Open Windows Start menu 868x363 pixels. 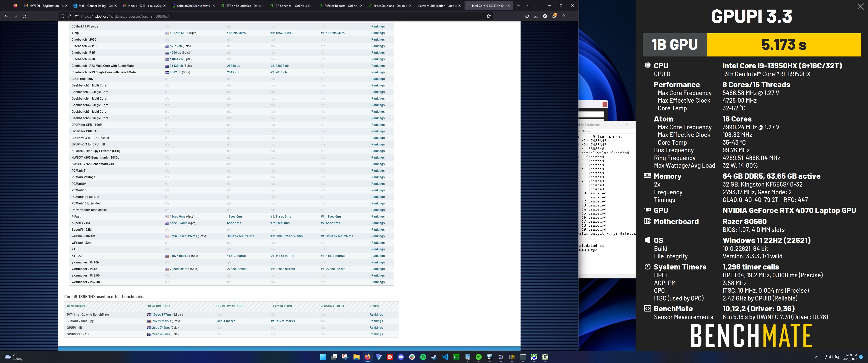pos(323,357)
